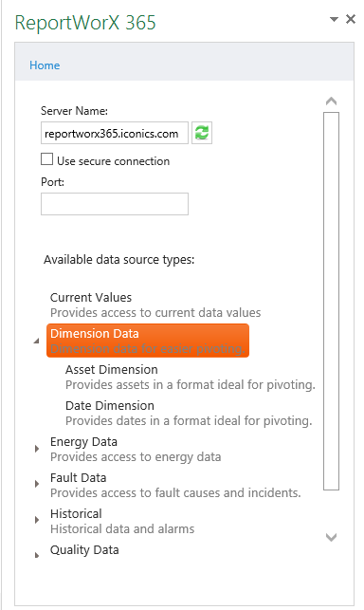Select the Asset Dimension item

(x=191, y=377)
